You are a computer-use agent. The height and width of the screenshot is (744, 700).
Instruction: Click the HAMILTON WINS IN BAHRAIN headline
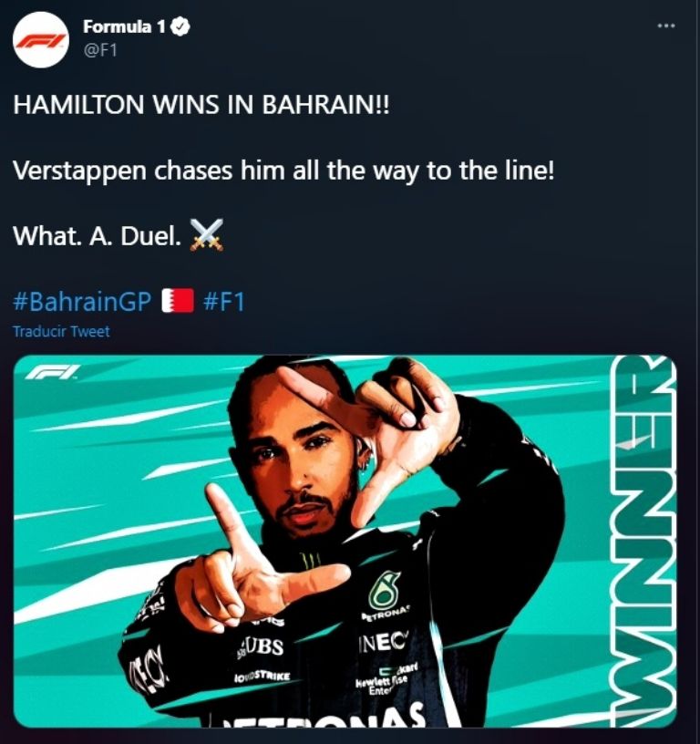pos(201,105)
